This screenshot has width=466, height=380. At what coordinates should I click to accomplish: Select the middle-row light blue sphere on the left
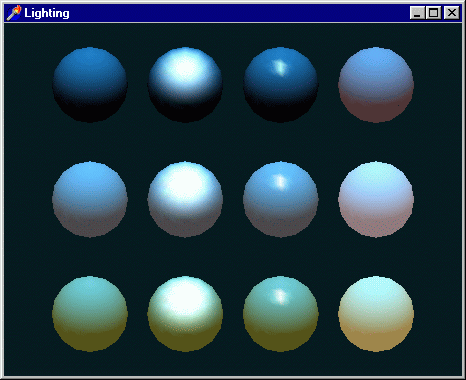coord(90,199)
